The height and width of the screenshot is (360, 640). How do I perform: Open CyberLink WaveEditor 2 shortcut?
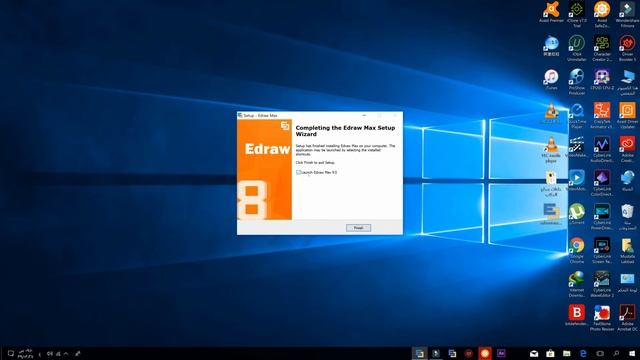[x=602, y=284]
